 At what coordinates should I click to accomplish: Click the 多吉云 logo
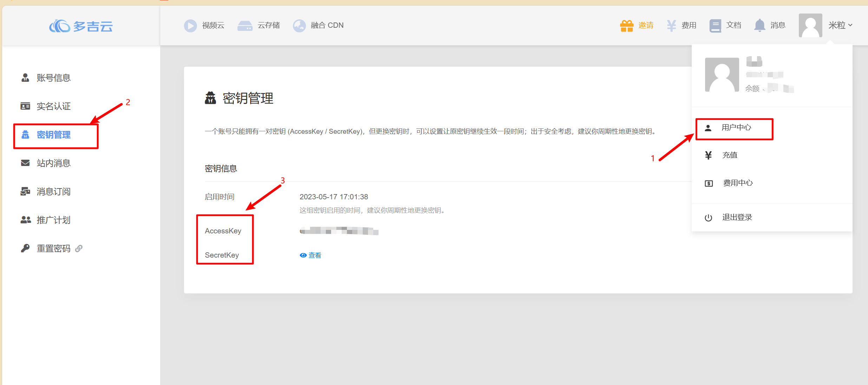click(x=81, y=26)
